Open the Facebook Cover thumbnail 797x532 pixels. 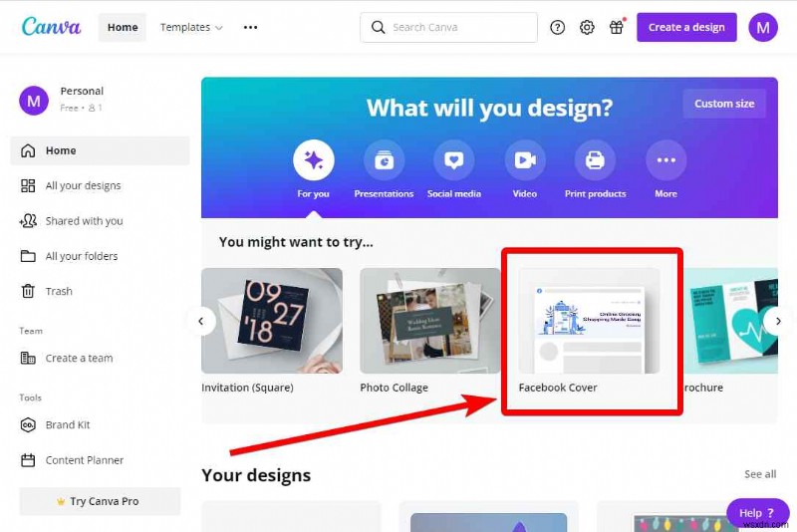(589, 321)
